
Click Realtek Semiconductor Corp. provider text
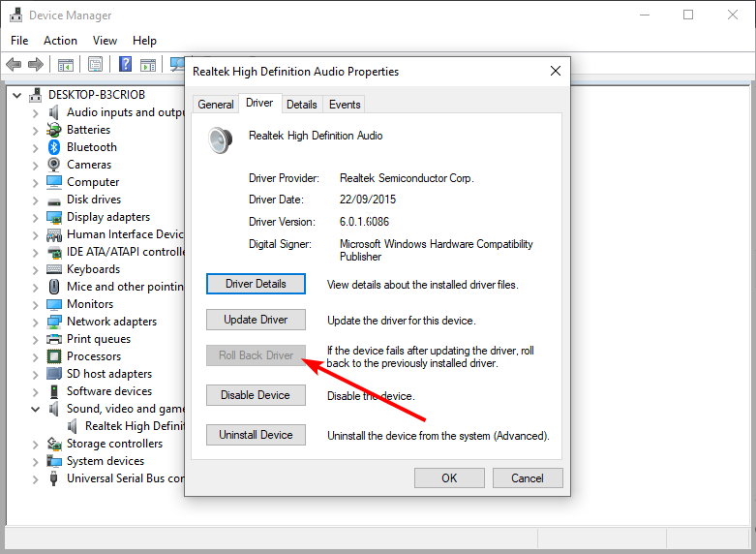[x=407, y=178]
